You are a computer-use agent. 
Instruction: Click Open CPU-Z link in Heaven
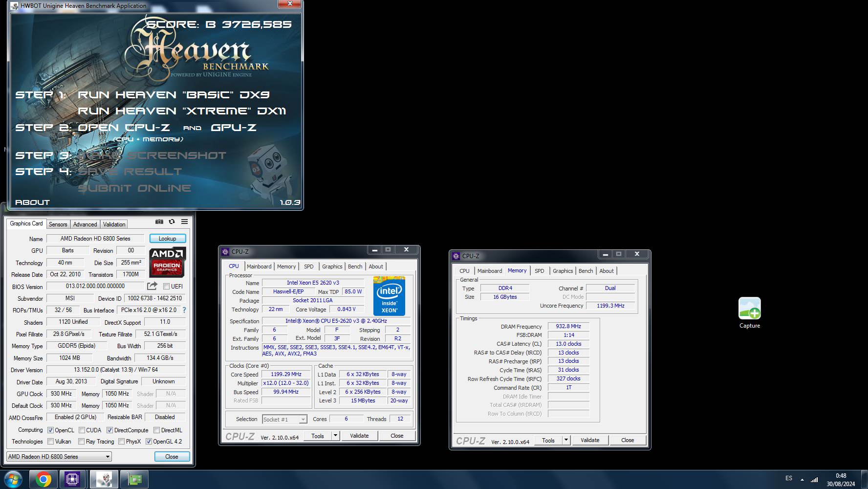(x=124, y=128)
